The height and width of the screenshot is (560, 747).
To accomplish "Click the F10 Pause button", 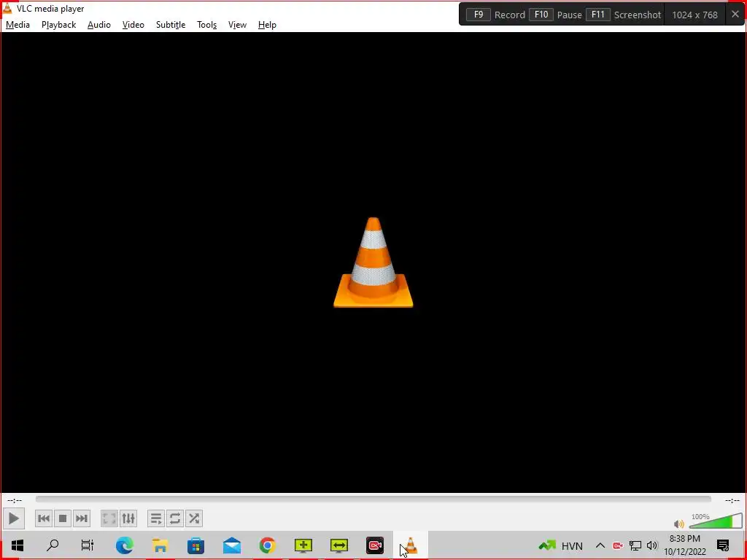I will pyautogui.click(x=555, y=15).
